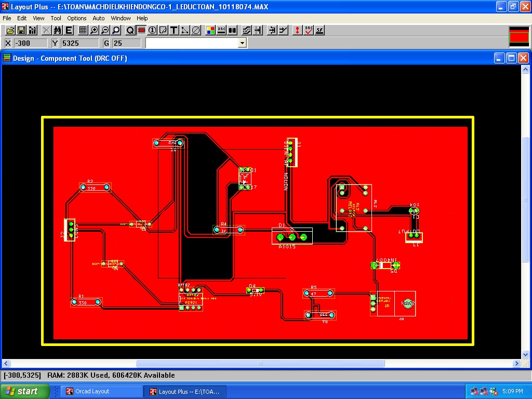Viewport: 532px width, 399px height.
Task: Click the Open file icon
Action: [10, 31]
